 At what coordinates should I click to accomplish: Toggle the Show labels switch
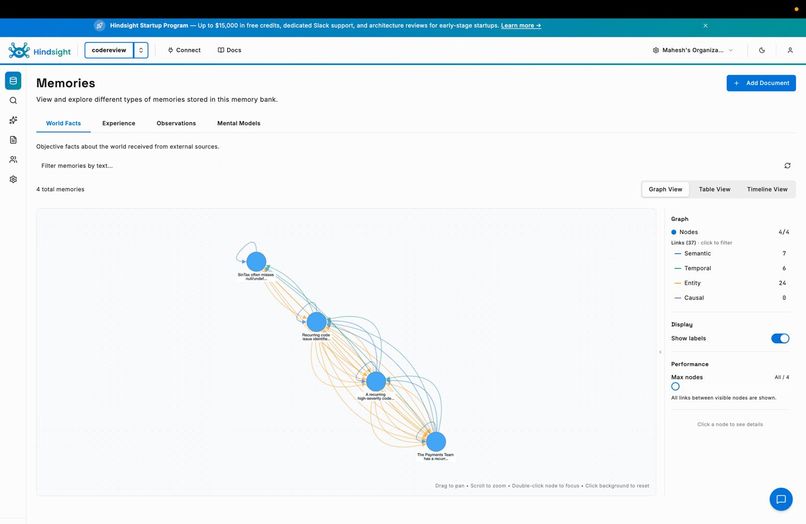pyautogui.click(x=780, y=338)
